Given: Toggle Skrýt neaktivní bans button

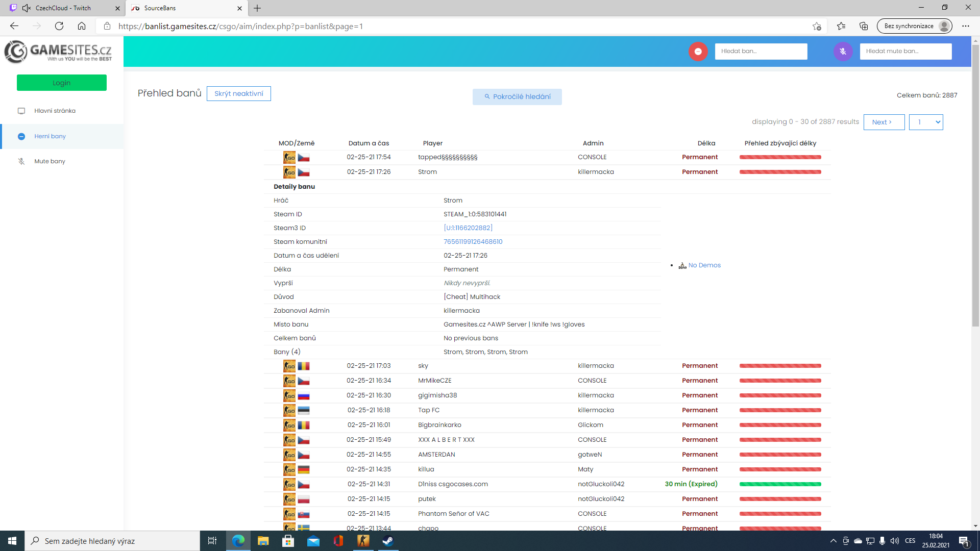Looking at the screenshot, I should [239, 93].
